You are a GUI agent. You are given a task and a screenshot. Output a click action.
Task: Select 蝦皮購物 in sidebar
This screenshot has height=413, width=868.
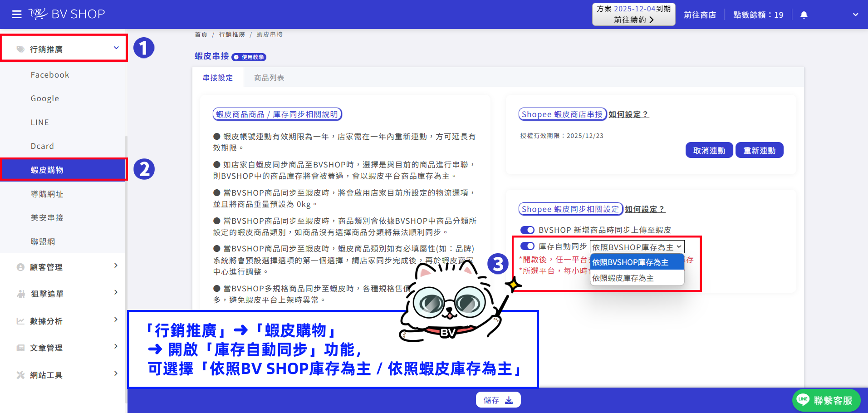63,170
